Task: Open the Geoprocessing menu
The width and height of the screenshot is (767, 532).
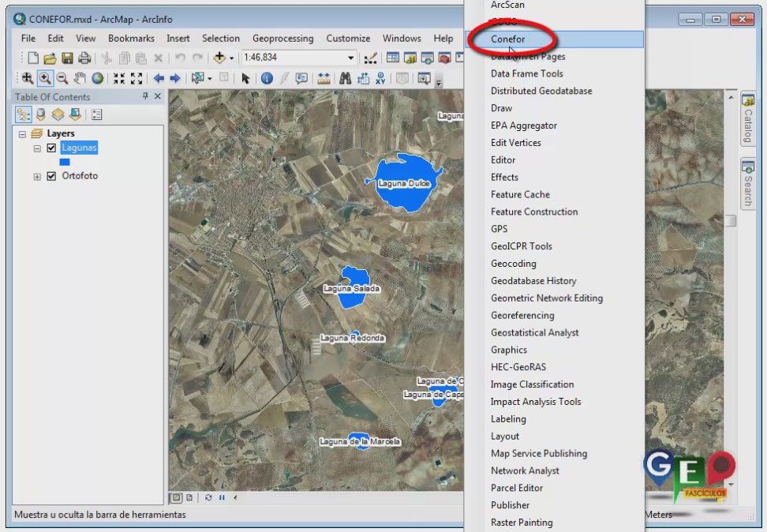Action: (x=282, y=38)
